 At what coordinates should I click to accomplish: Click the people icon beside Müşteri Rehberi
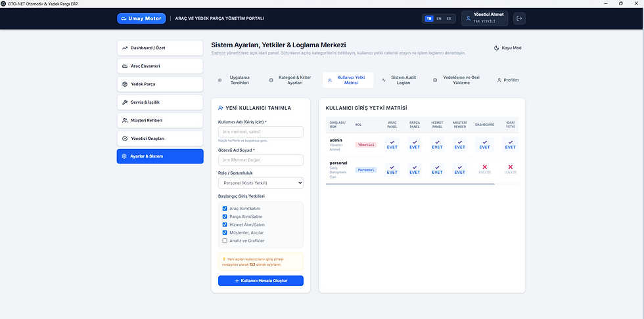coord(125,120)
